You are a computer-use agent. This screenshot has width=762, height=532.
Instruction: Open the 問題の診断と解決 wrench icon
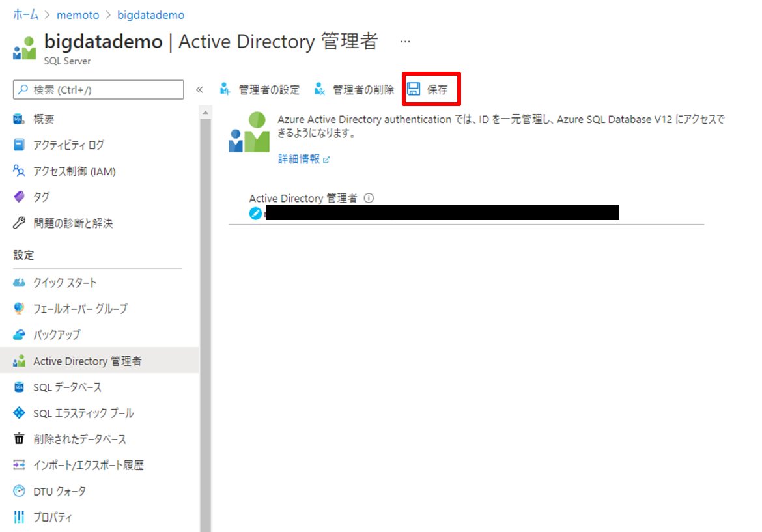19,223
